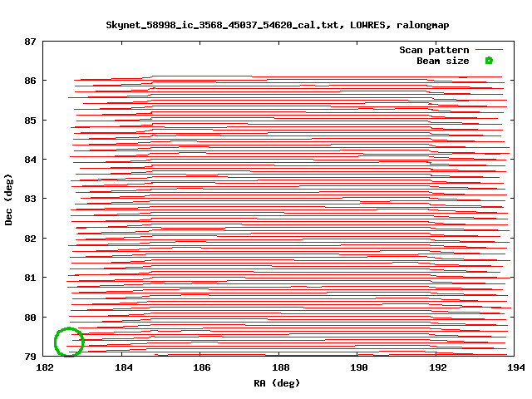
Task: Click the green beam marker in legend
Action: [x=489, y=61]
